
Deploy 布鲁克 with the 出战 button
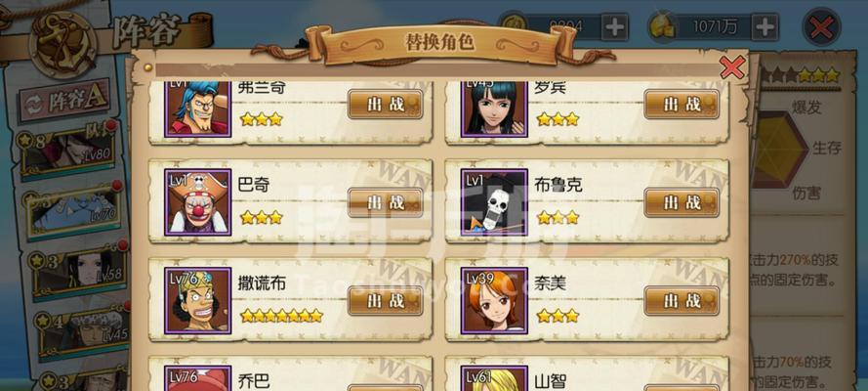coord(682,202)
